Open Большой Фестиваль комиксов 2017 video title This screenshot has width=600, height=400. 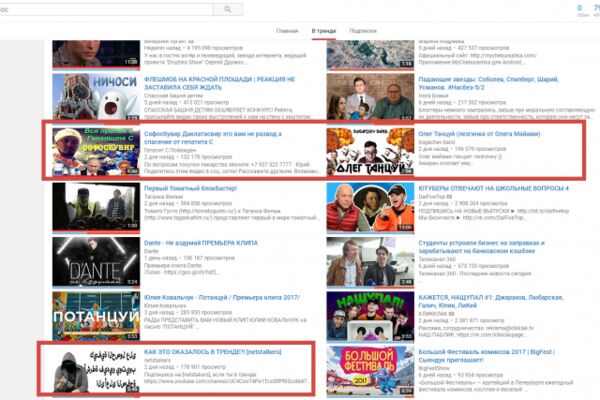coord(486,356)
